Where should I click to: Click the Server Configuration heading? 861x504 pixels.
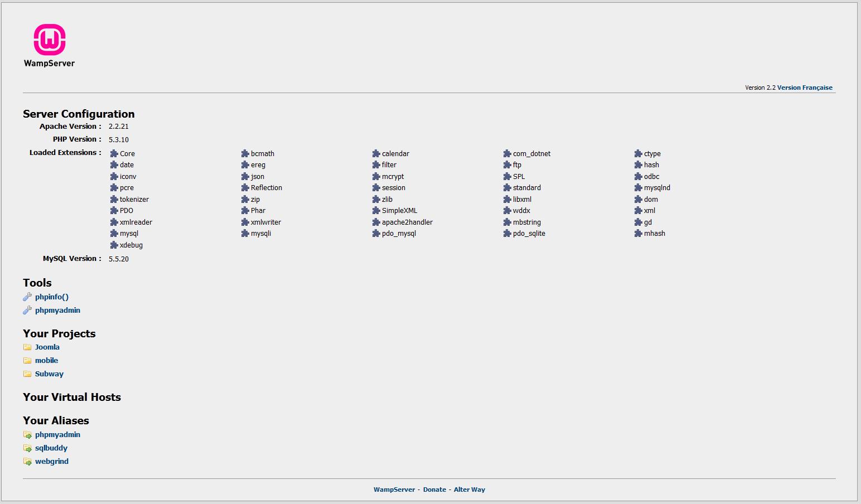pyautogui.click(x=79, y=114)
